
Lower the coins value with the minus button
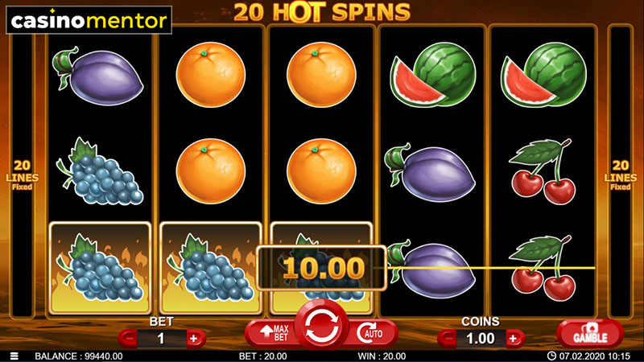click(448, 339)
